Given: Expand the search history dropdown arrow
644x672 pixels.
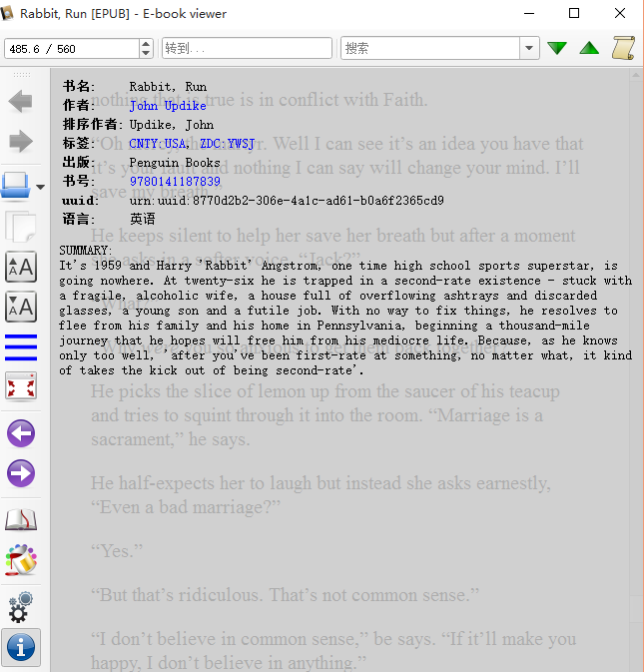Looking at the screenshot, I should tap(529, 48).
